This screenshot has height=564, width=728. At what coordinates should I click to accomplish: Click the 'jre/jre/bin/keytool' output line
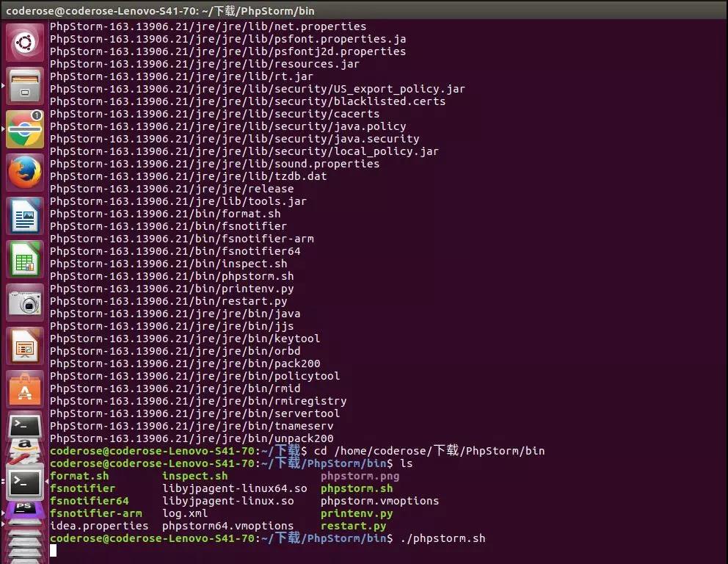(x=185, y=339)
